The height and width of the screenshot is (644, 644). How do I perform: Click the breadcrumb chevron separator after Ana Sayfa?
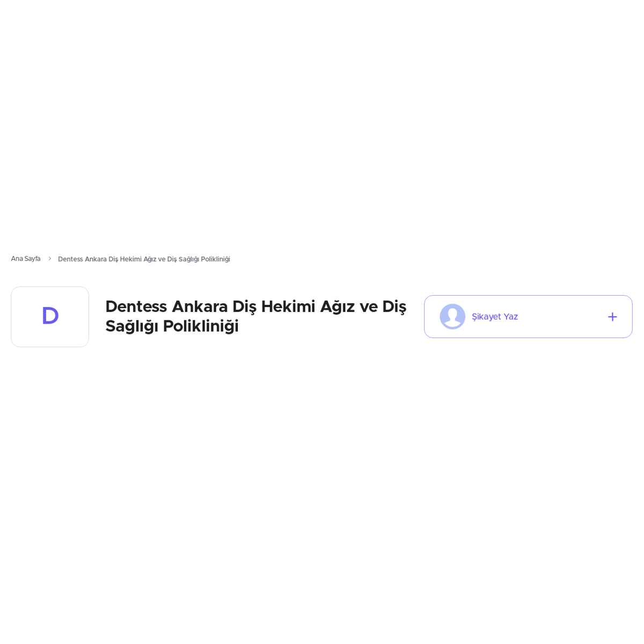[x=50, y=259]
